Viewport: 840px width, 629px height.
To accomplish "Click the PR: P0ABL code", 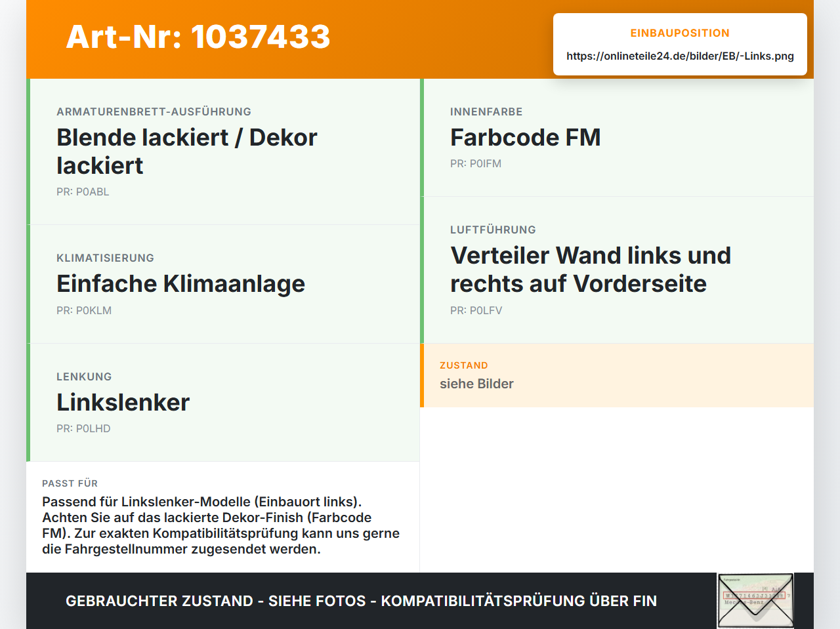I will (83, 192).
